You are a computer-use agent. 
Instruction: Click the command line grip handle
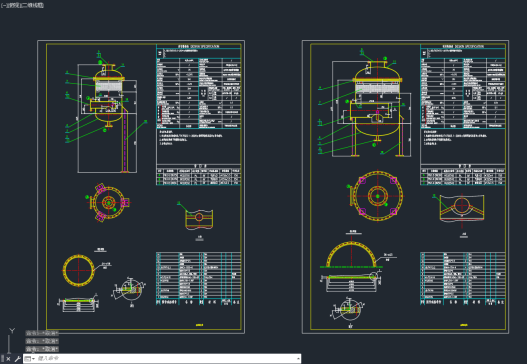pos(3,358)
